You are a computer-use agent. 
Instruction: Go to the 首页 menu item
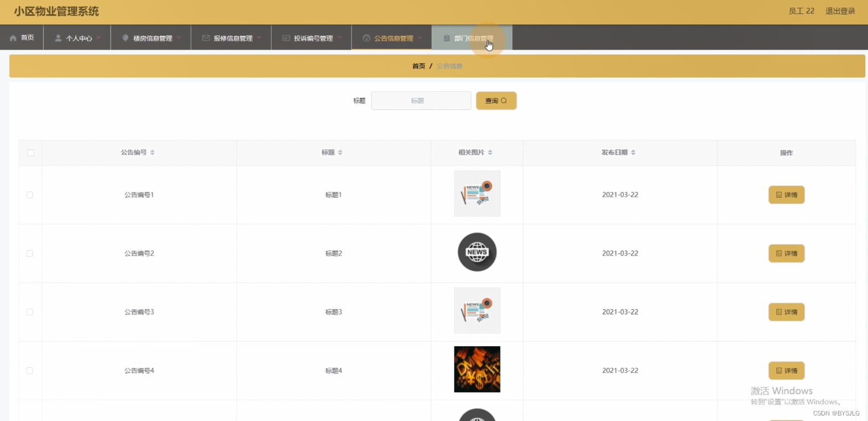pos(22,38)
